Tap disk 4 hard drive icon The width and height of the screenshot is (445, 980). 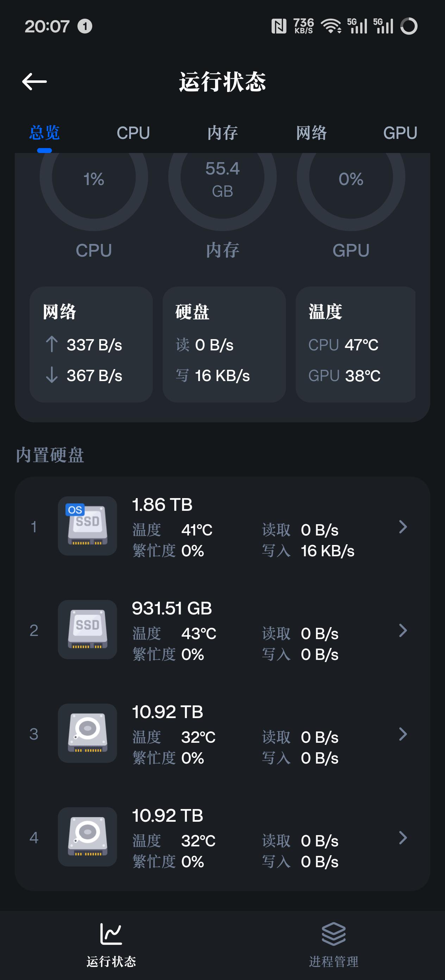[87, 837]
